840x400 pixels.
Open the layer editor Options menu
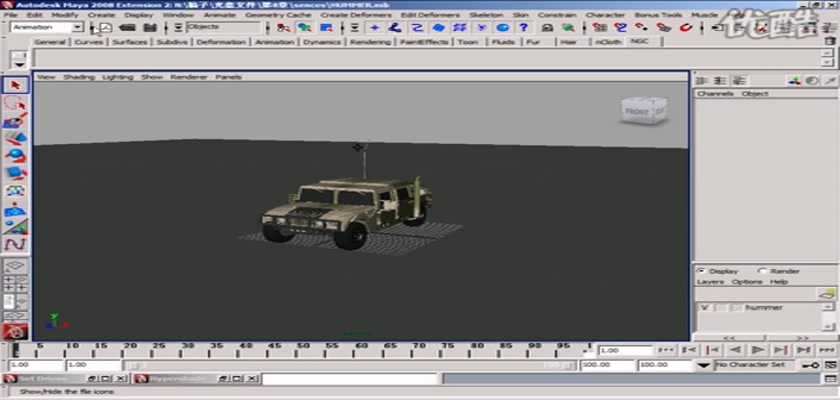tap(747, 282)
